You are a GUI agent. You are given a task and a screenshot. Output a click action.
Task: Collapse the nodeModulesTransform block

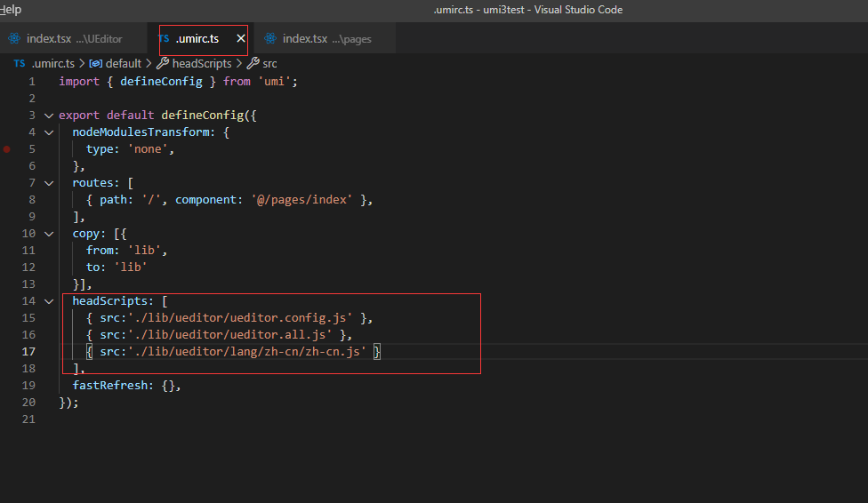point(49,132)
